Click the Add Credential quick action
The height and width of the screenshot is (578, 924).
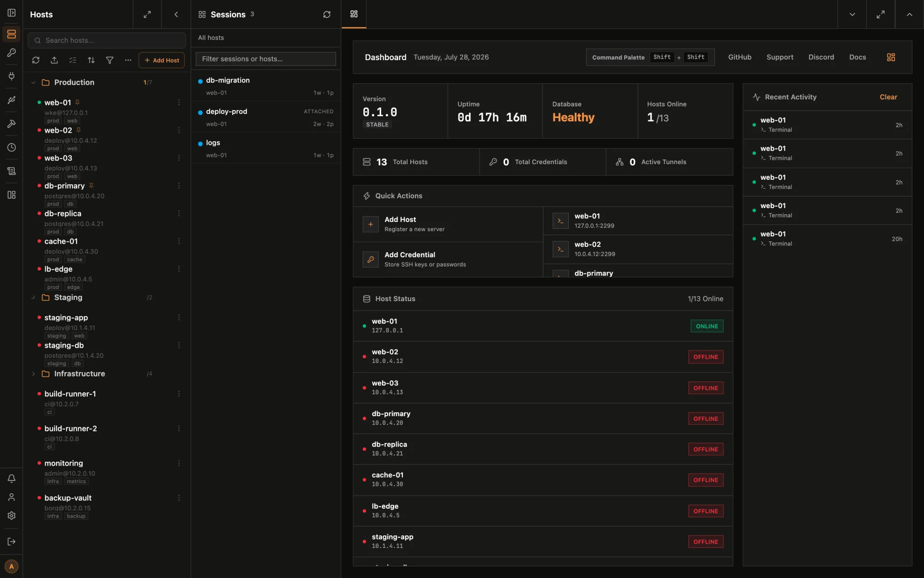click(448, 259)
